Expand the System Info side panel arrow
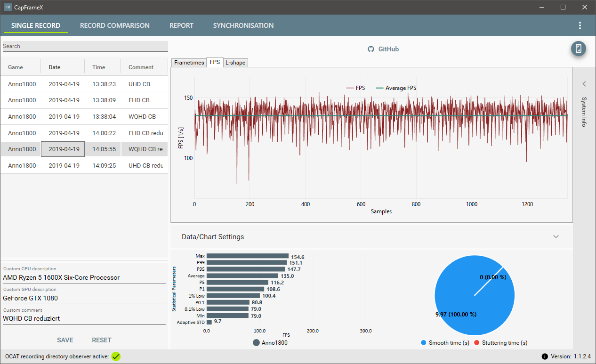This screenshot has width=596, height=364. click(x=584, y=84)
